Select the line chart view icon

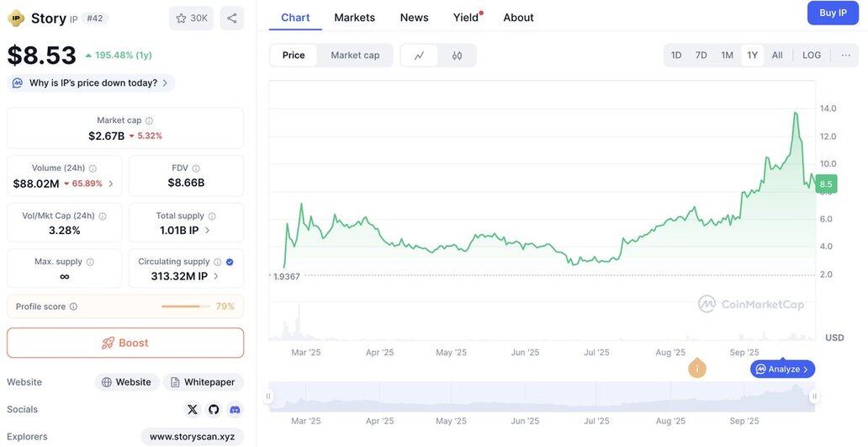pyautogui.click(x=420, y=56)
